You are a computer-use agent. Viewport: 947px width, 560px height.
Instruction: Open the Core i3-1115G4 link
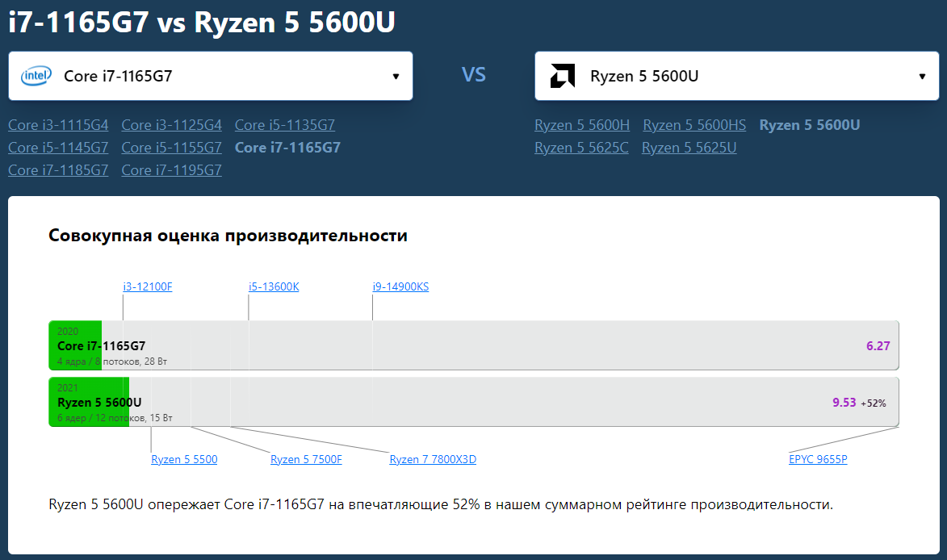pyautogui.click(x=59, y=125)
